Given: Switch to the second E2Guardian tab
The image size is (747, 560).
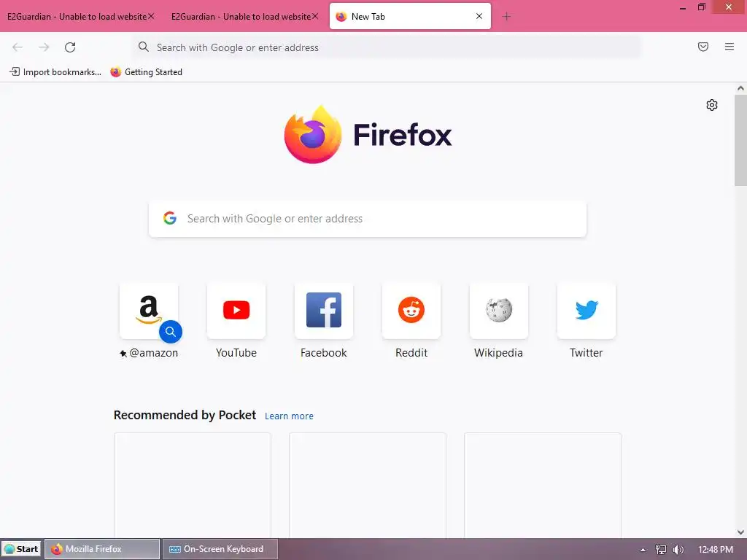Looking at the screenshot, I should [241, 16].
